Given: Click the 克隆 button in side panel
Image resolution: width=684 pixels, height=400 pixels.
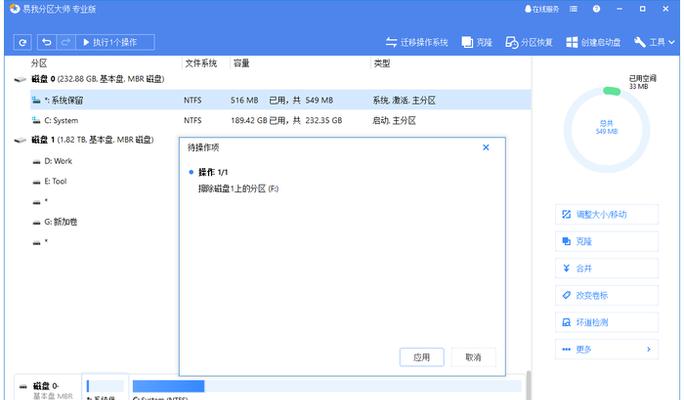Looking at the screenshot, I should pos(607,241).
